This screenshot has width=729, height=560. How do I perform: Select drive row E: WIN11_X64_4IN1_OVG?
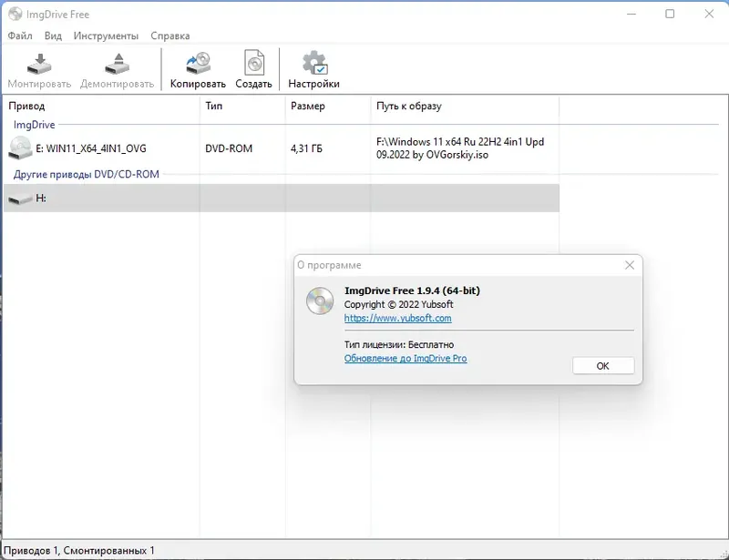[x=282, y=148]
